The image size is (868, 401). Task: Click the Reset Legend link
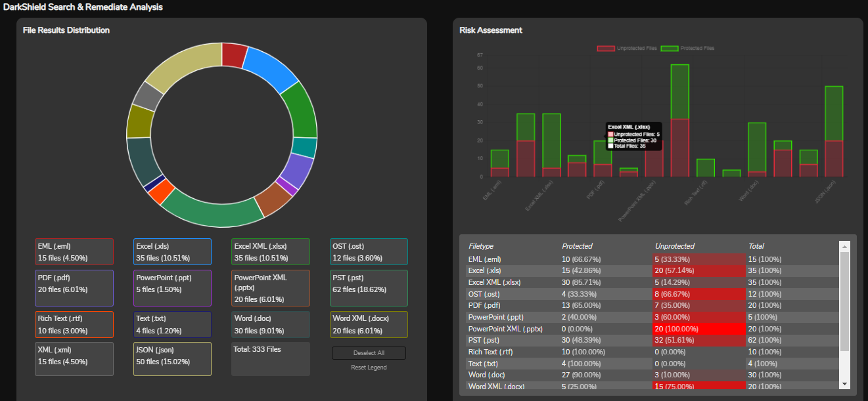[369, 367]
